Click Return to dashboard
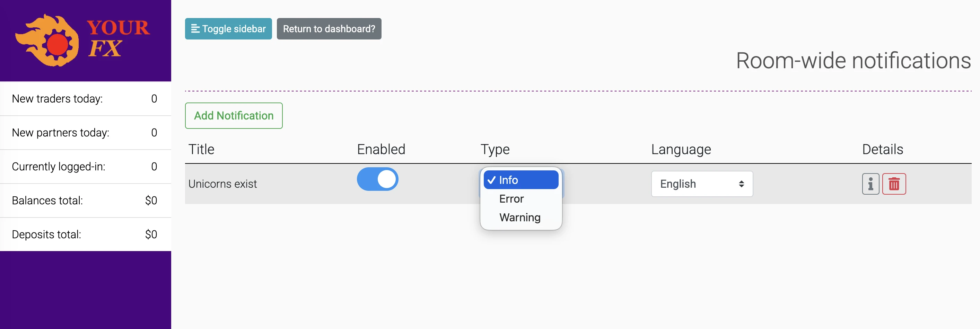This screenshot has height=329, width=980. [x=329, y=28]
